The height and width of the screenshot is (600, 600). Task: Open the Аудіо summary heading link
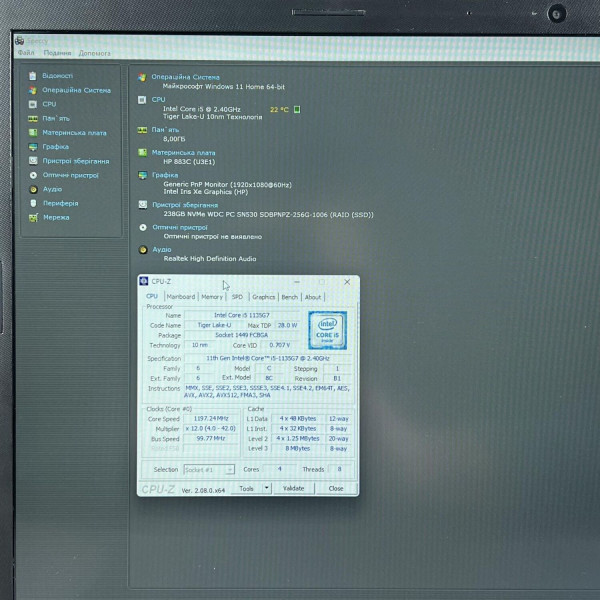tap(162, 249)
